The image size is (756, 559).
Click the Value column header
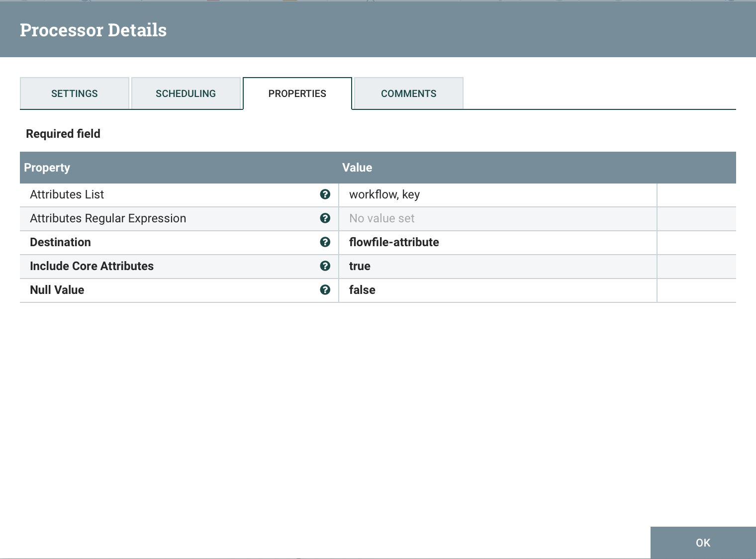pos(357,168)
